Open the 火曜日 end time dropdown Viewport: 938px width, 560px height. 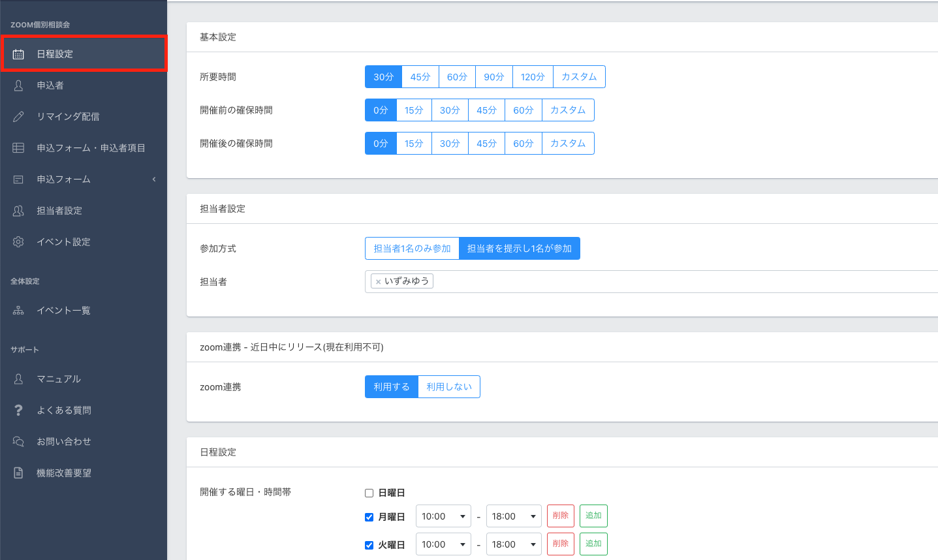[514, 544]
